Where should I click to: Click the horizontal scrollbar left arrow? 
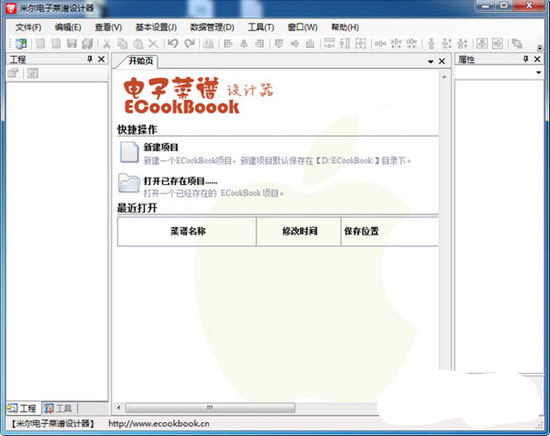[119, 408]
